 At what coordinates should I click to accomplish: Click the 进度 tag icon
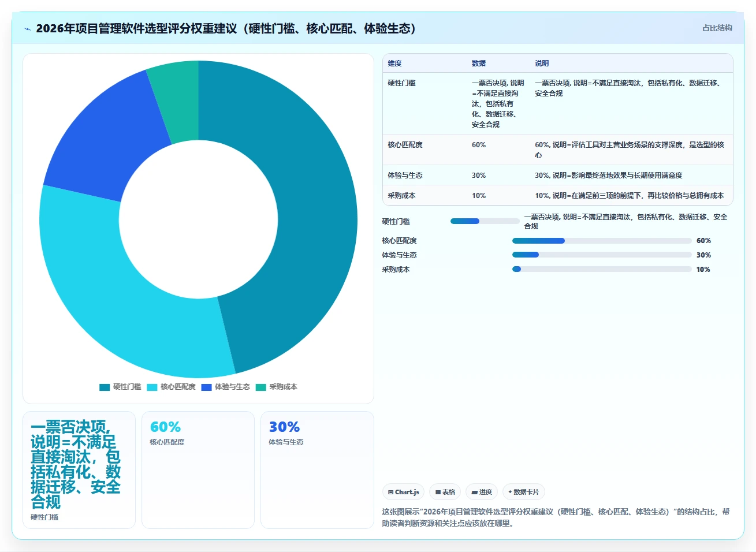point(475,493)
